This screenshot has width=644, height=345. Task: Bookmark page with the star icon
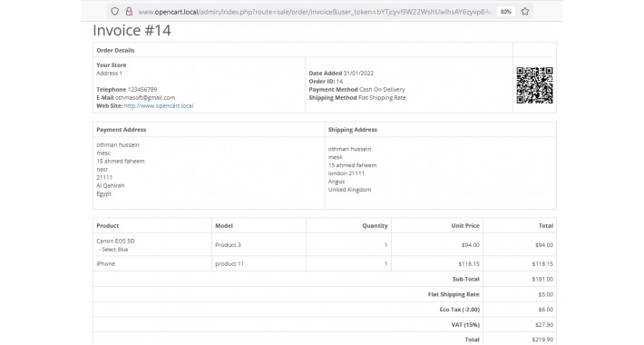coord(525,12)
